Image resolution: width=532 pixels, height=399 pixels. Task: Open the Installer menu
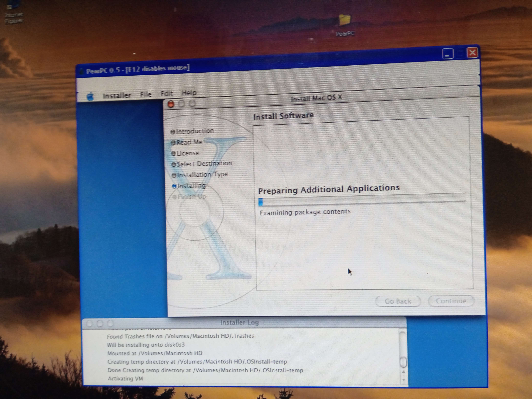117,96
